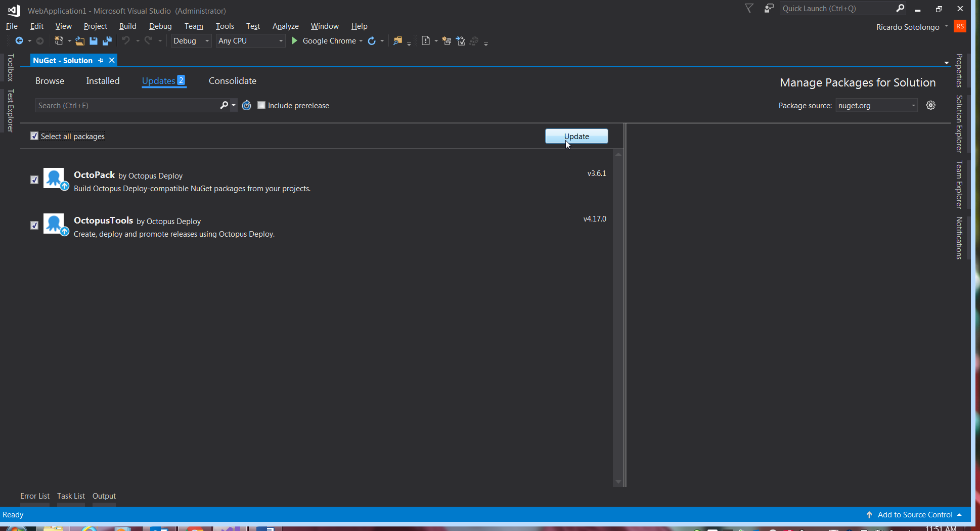The image size is (980, 531).
Task: Select the Updates tab
Action: [x=164, y=81]
